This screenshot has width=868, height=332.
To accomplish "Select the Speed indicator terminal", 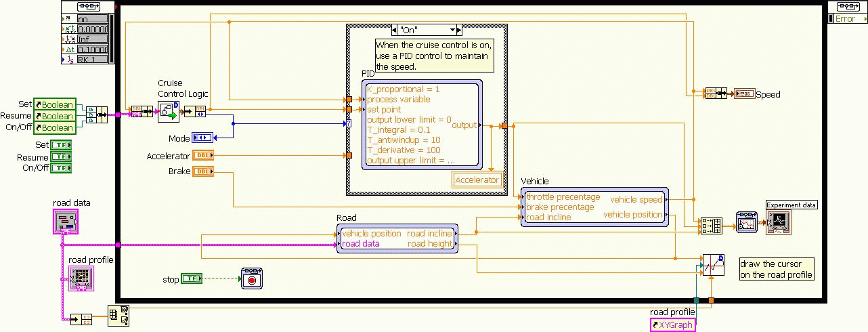I will [744, 94].
